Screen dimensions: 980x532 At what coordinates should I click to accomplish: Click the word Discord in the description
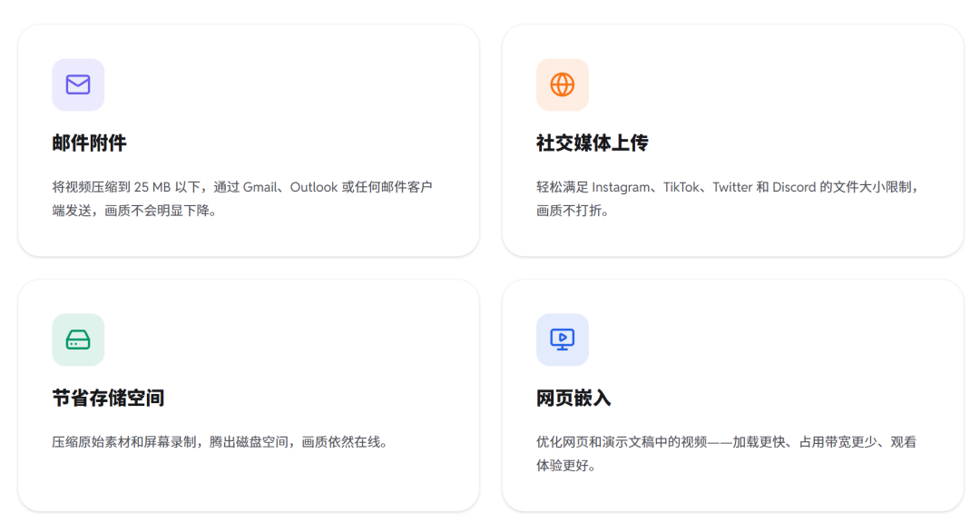coord(794,187)
